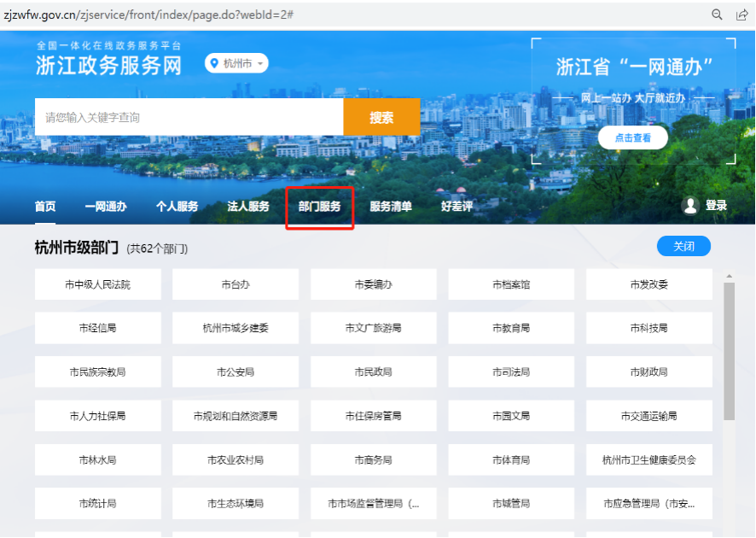756x538 pixels.
Task: Switch to the 个人服务 tab
Action: click(177, 207)
